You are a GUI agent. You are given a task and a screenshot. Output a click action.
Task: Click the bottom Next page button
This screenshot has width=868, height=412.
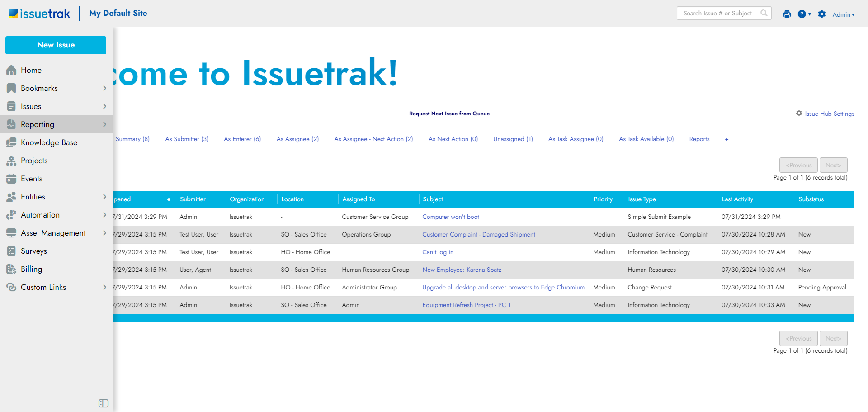click(x=833, y=338)
